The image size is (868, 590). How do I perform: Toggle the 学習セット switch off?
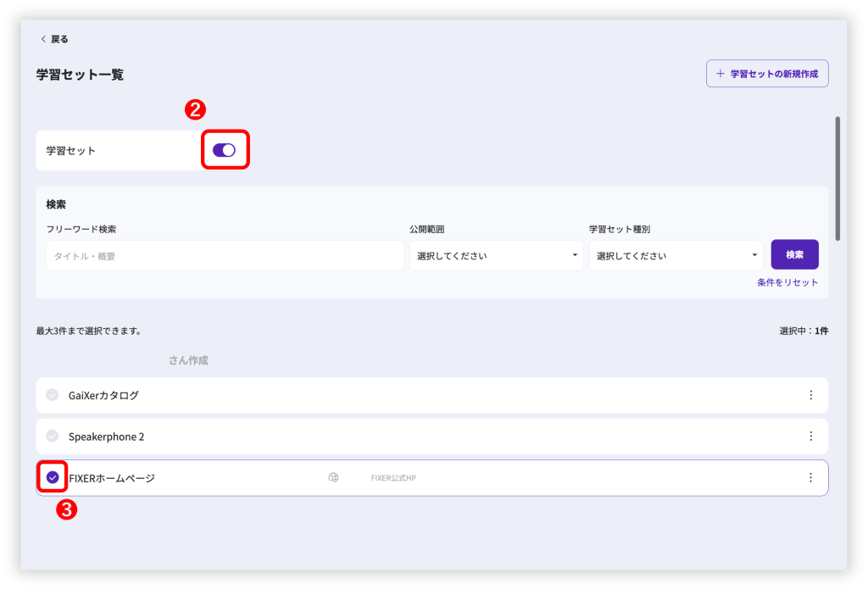point(224,150)
